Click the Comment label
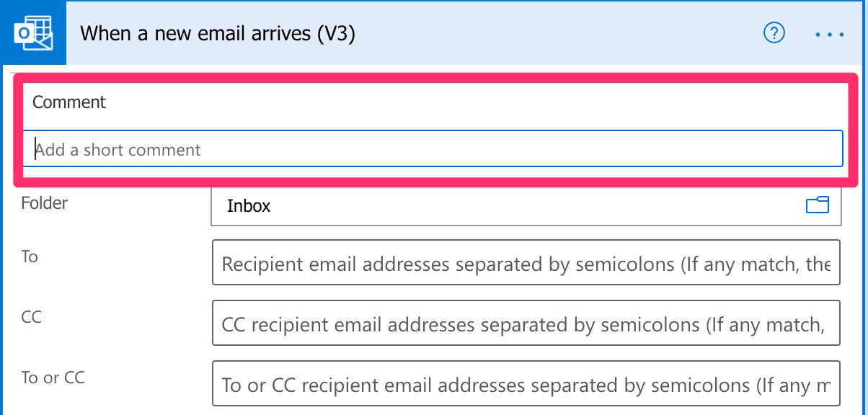Image resolution: width=868 pixels, height=415 pixels. (68, 102)
